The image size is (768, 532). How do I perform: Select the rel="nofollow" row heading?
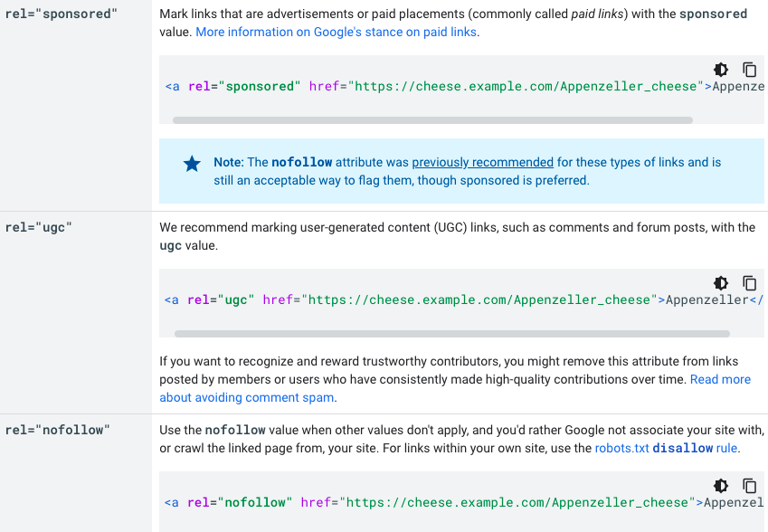coord(57,430)
